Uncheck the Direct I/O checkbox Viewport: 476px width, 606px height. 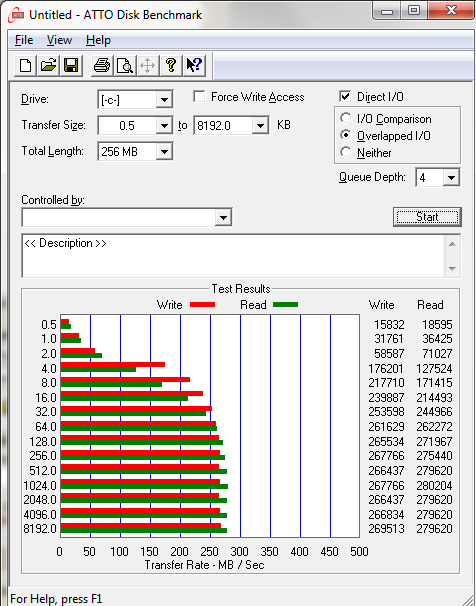[x=345, y=97]
